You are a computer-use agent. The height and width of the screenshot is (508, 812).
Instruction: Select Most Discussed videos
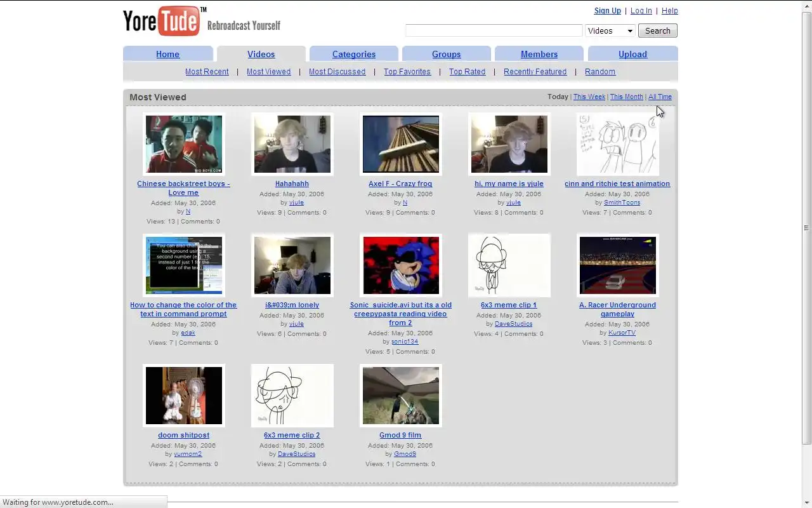[337, 72]
